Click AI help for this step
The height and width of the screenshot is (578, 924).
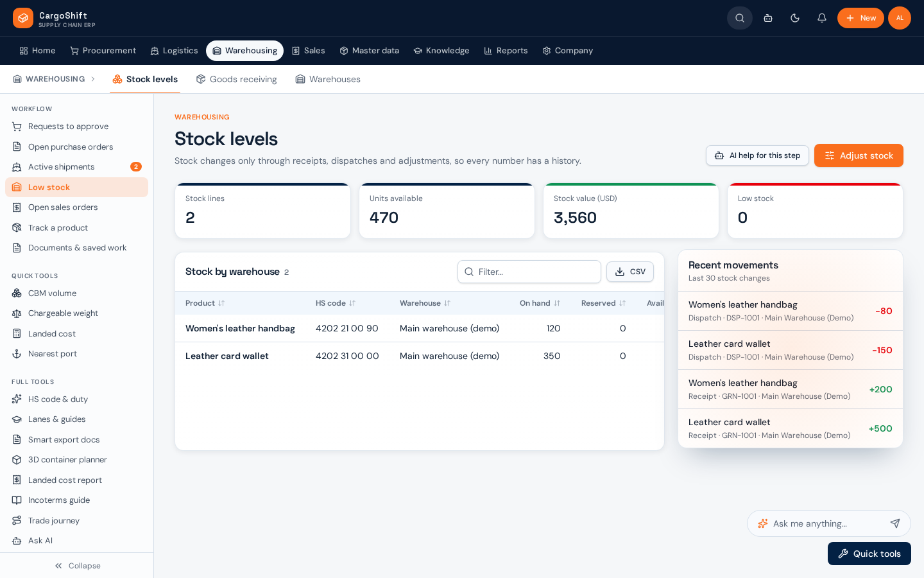click(757, 155)
